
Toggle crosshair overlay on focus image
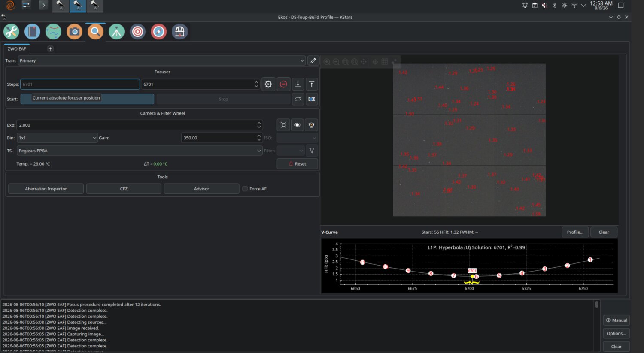coord(375,62)
